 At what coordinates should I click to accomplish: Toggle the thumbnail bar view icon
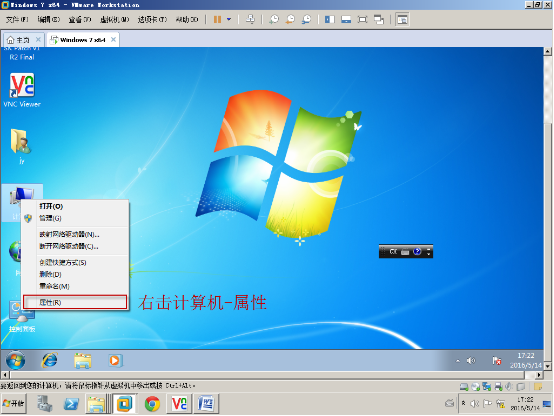[x=346, y=19]
